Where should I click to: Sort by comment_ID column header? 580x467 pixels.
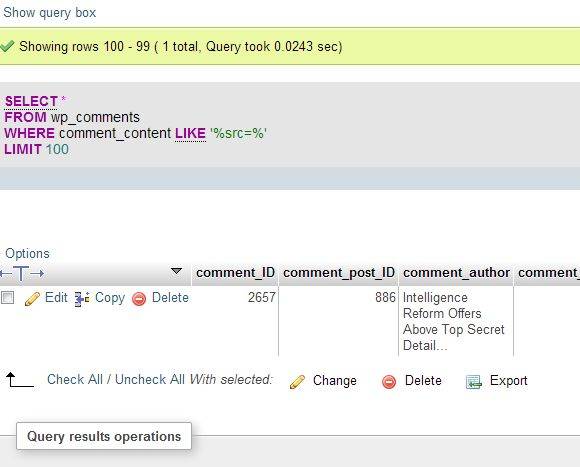[x=235, y=273]
